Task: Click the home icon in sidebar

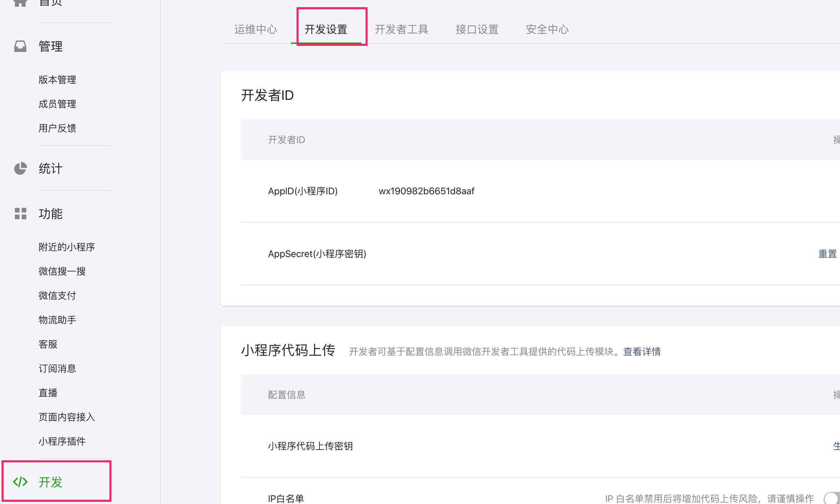Action: 20,3
